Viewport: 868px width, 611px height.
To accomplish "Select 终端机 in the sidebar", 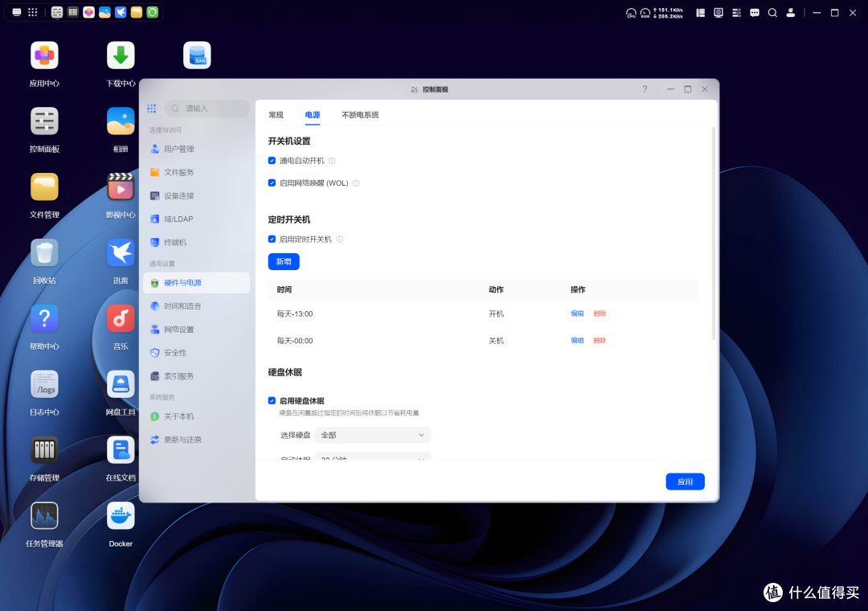I will (197, 242).
